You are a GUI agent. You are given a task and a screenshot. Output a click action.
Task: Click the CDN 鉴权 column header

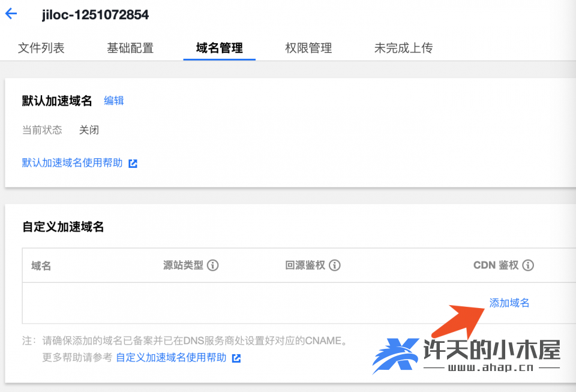[496, 265]
